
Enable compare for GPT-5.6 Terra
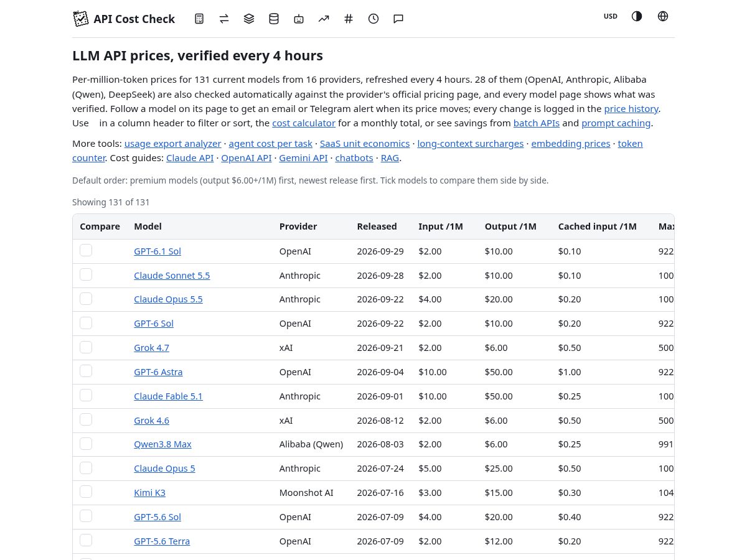[x=86, y=540]
